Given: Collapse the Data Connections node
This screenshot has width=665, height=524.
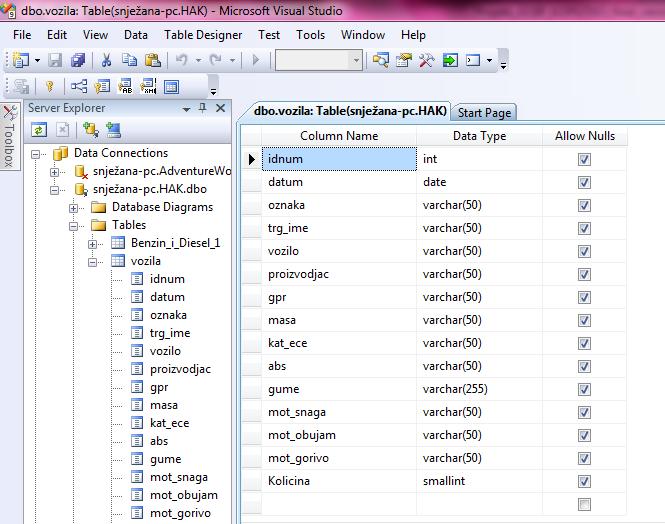Looking at the screenshot, I should tap(36, 154).
